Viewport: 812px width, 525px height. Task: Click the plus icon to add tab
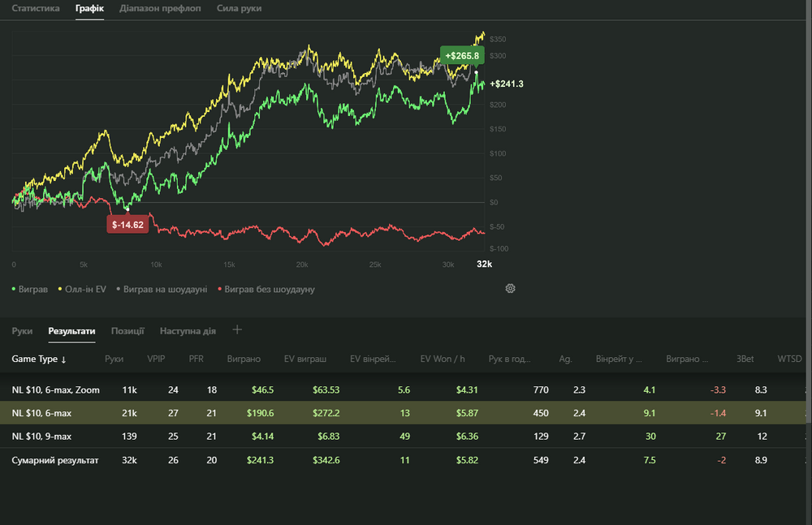(237, 330)
